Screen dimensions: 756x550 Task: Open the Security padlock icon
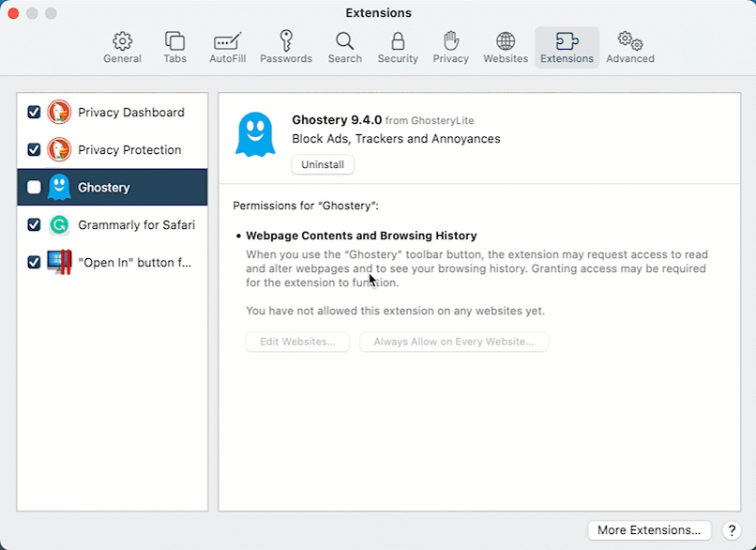(398, 41)
